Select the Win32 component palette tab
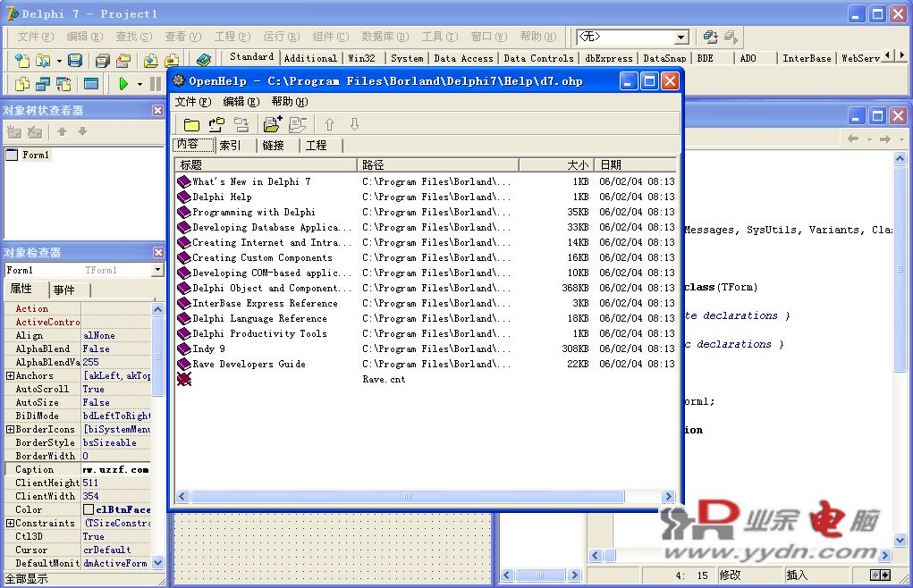The height and width of the screenshot is (588, 913). pos(361,58)
